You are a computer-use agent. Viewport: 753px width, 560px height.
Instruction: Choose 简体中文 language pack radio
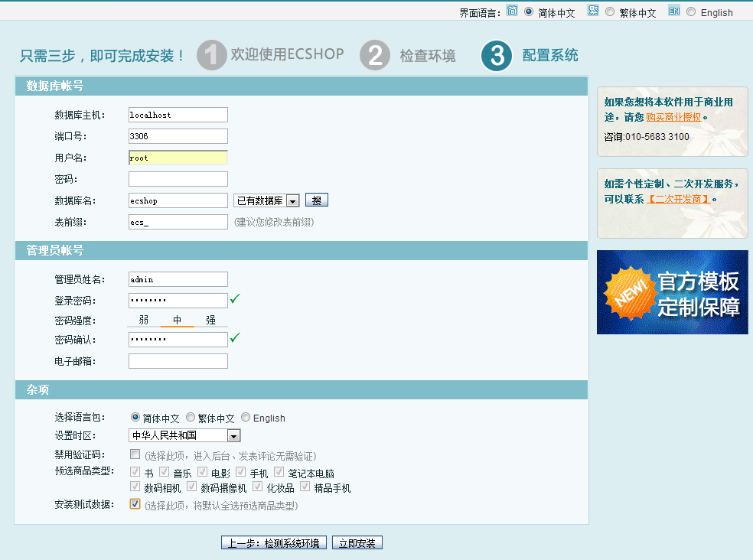135,417
